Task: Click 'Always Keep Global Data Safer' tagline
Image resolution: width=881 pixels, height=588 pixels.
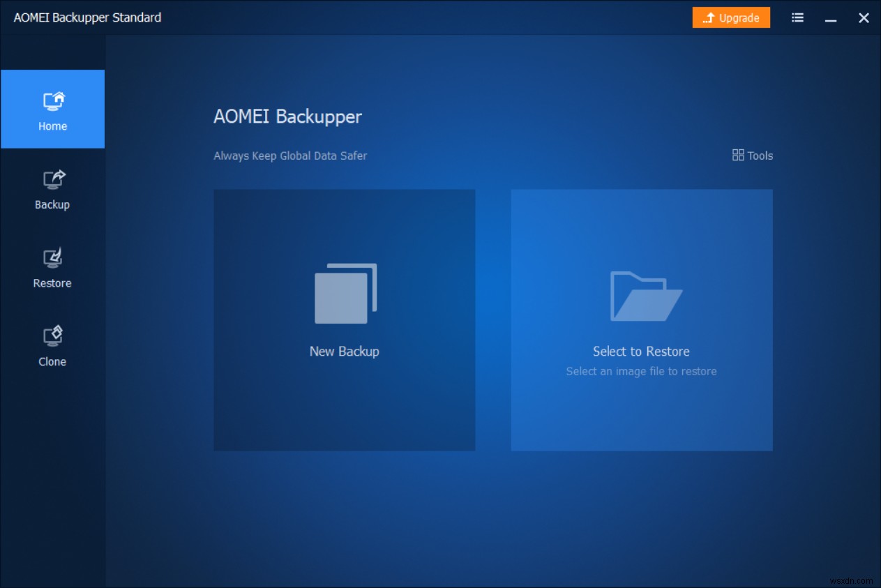Action: [290, 156]
